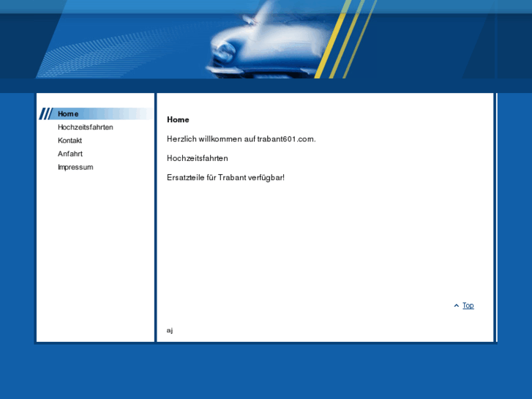
Task: Click the slanted stripes icon beside Home
Action: pyautogui.click(x=46, y=113)
